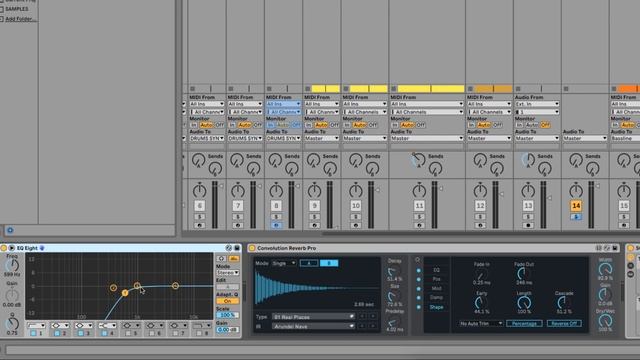
Task: Set track 13 monitor to In
Action: (519, 125)
